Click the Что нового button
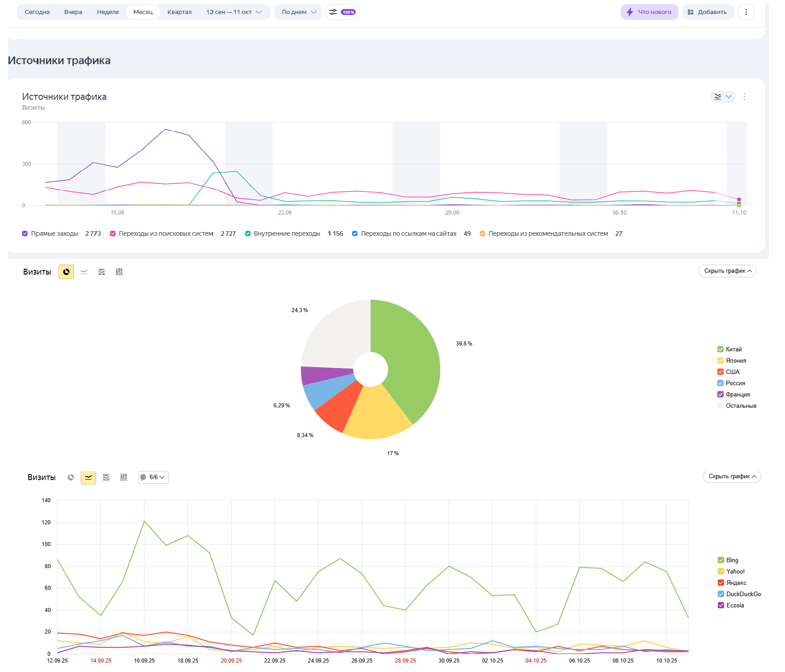Screen dimensions: 785x672 [649, 12]
